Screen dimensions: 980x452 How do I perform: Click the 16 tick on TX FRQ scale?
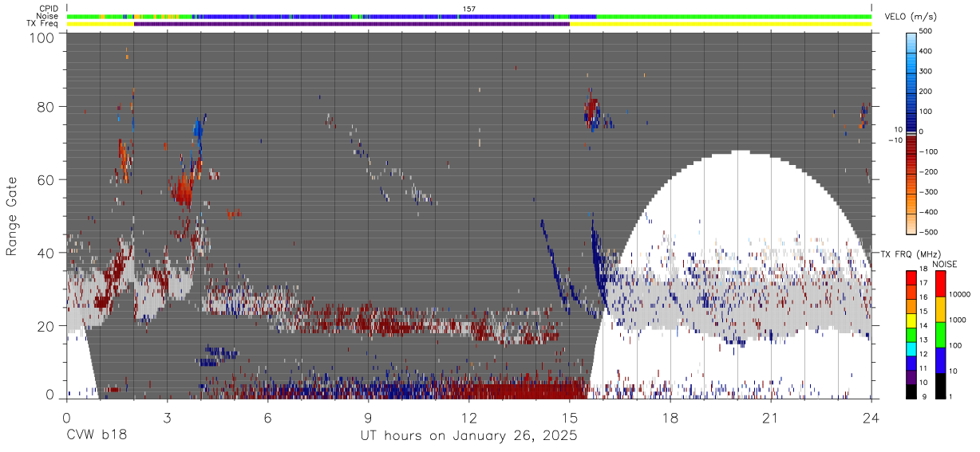[x=923, y=299]
